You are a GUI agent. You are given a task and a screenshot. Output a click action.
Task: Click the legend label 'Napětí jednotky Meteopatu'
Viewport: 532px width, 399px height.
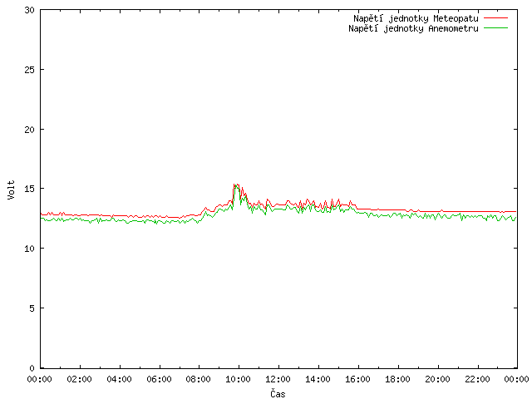pos(416,18)
